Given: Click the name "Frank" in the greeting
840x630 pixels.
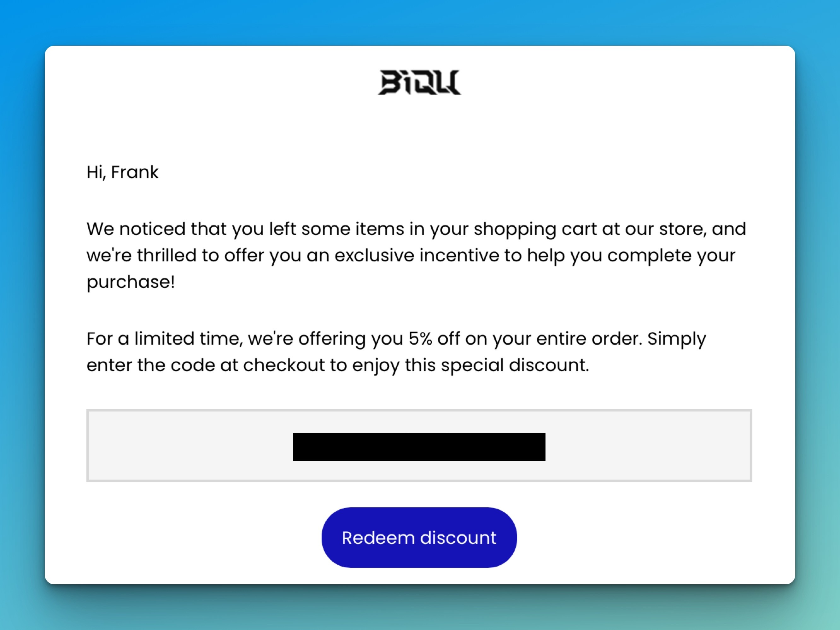Looking at the screenshot, I should [x=135, y=172].
